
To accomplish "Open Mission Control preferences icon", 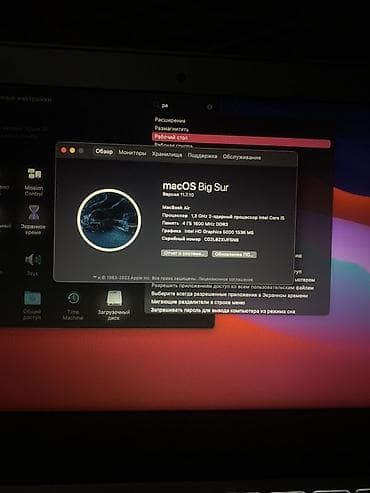I will 34,174.
